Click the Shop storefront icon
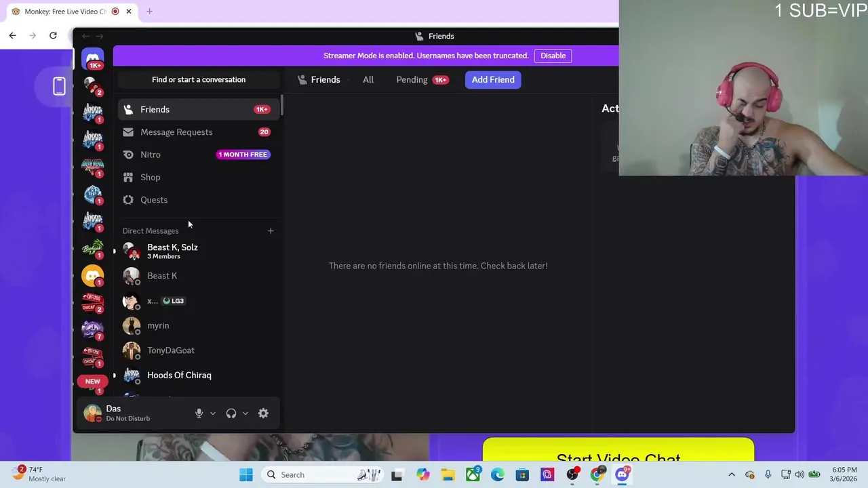The width and height of the screenshot is (868, 488). [128, 177]
